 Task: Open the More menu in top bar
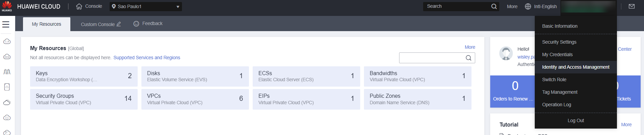coord(512,6)
